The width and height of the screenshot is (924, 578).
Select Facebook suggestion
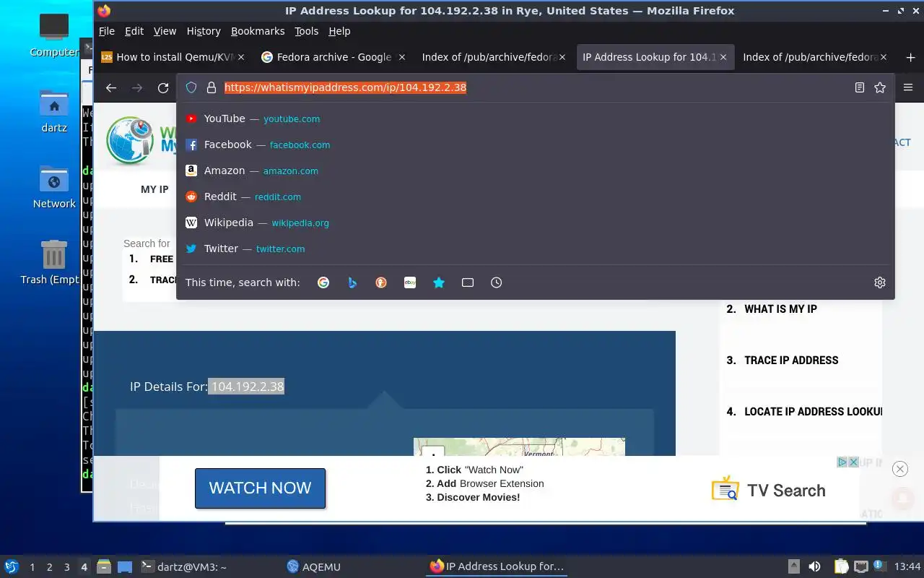pyautogui.click(x=535, y=144)
